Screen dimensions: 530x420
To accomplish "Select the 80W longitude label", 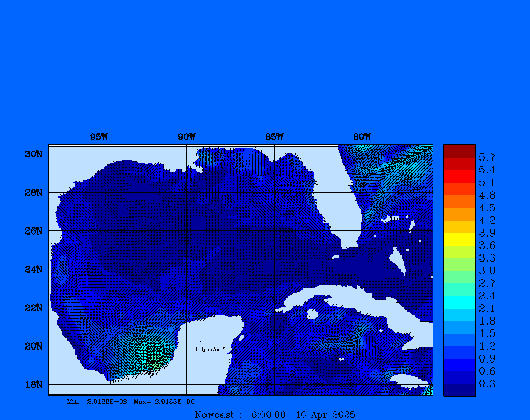I will tap(362, 137).
